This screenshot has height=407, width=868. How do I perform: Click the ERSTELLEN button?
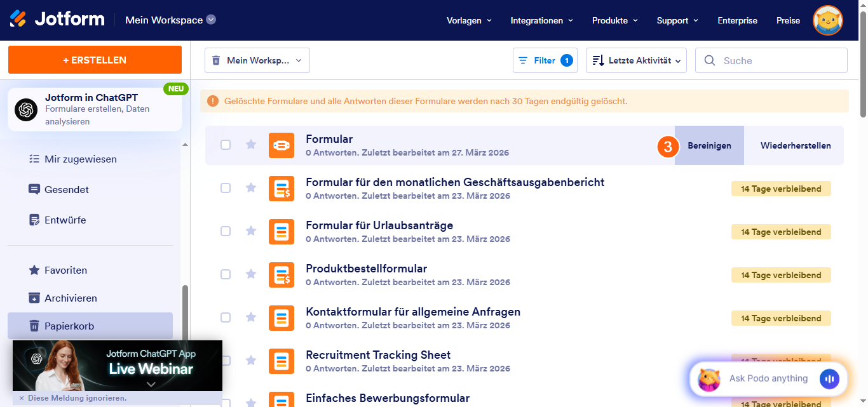94,60
